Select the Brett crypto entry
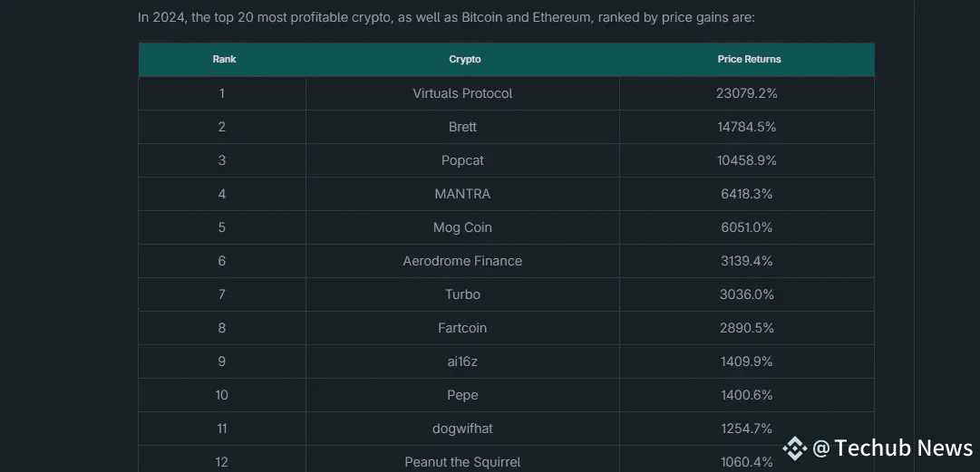This screenshot has height=472, width=980. pyautogui.click(x=462, y=127)
